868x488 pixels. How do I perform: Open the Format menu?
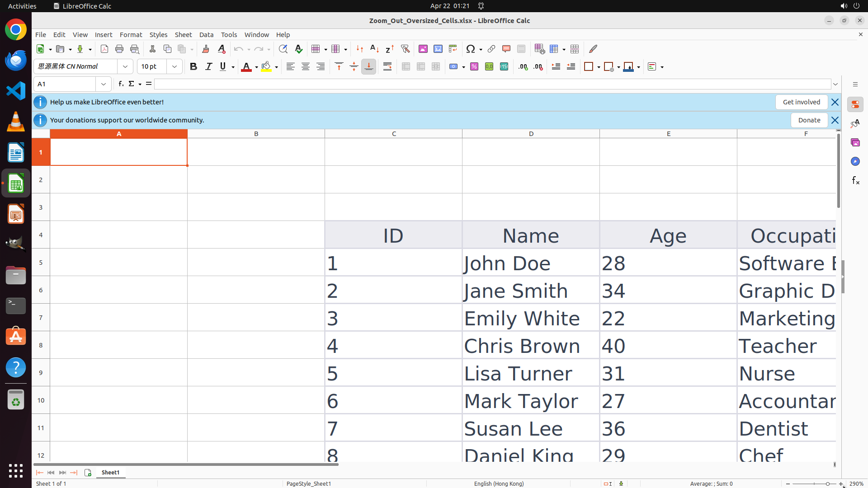[x=131, y=34]
